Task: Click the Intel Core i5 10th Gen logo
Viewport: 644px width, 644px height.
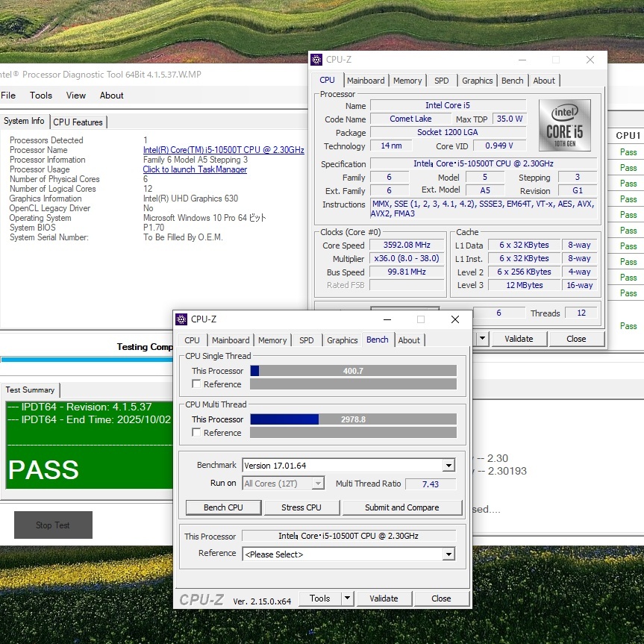Action: point(564,125)
